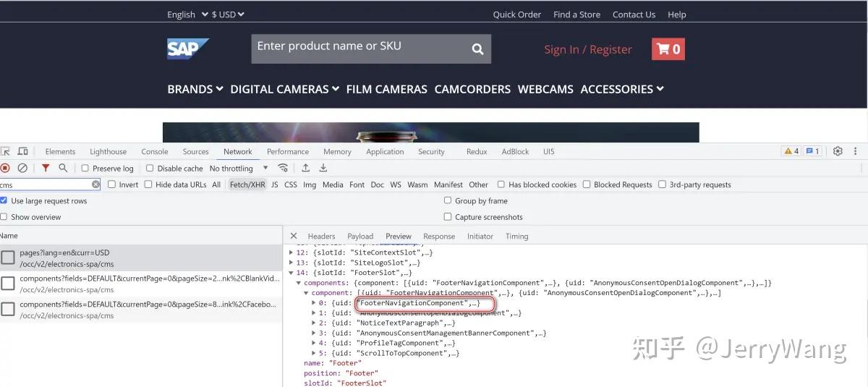Enable Capture screenshots checkbox
Viewport: 868px width, 387px height.
[448, 216]
